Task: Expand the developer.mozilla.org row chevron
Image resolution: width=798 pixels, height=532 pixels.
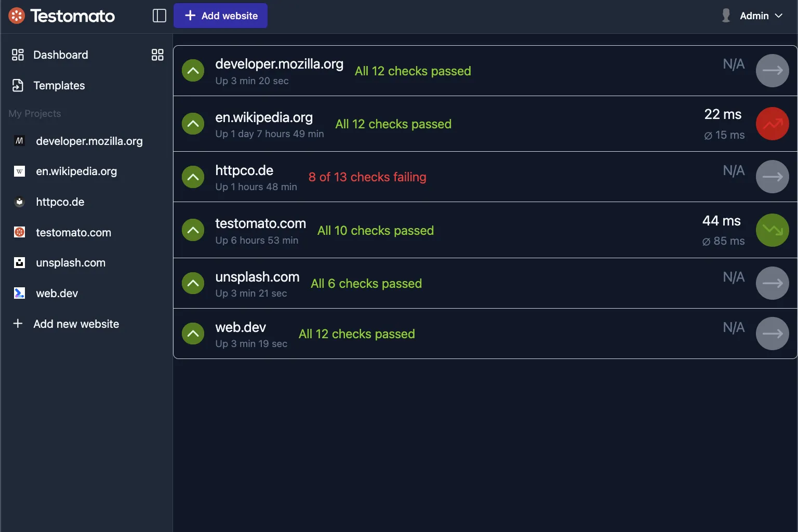Action: 193,71
